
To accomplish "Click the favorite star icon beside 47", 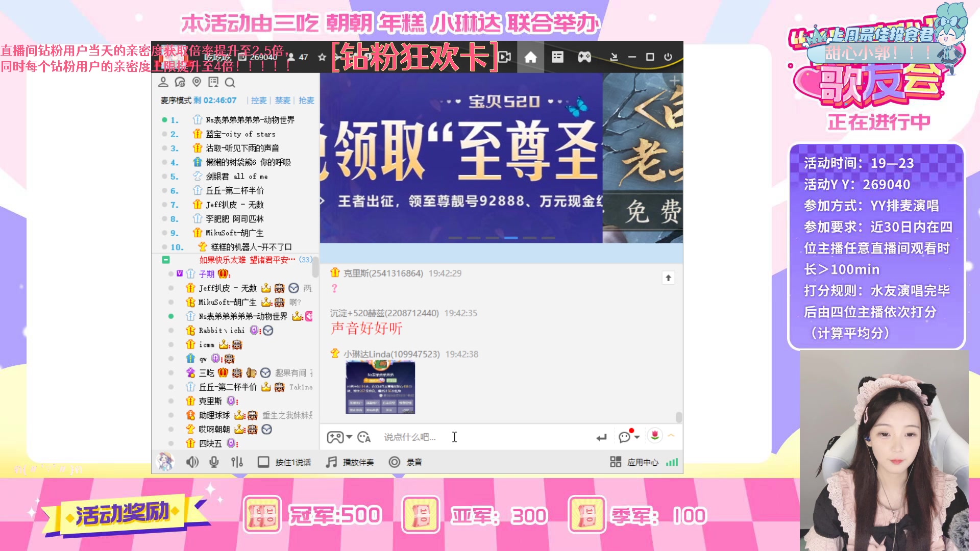I will [322, 57].
